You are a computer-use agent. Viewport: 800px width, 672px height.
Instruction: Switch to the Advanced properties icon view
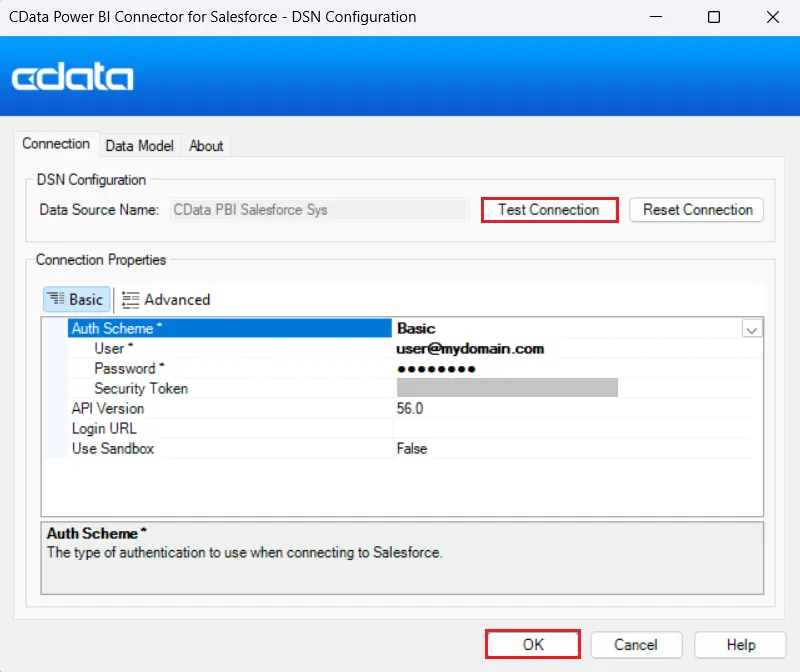pos(165,299)
